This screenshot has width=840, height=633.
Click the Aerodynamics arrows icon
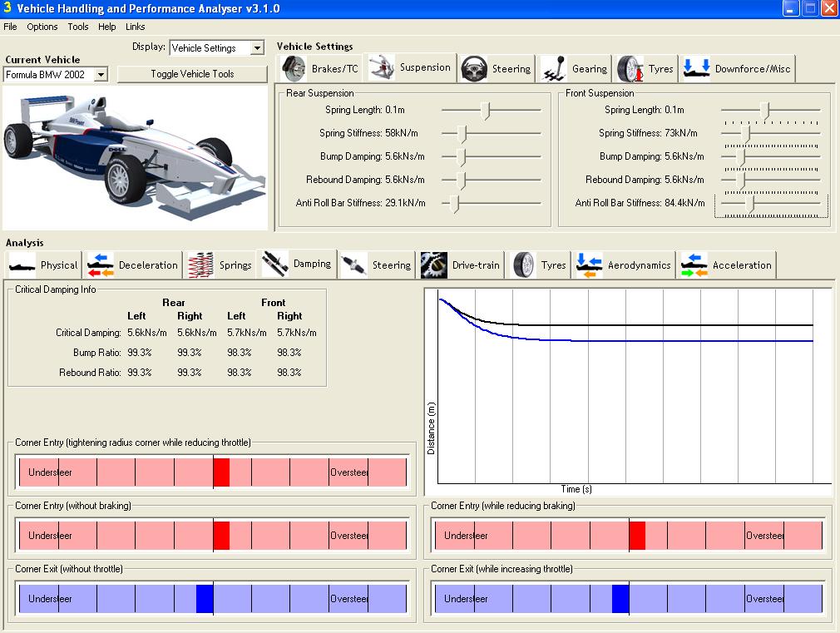(590, 265)
